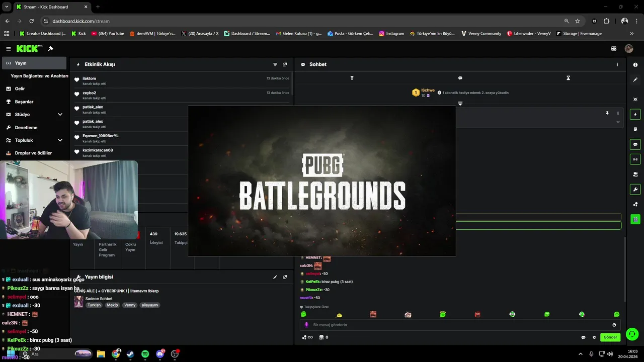Expand the pinned message chevron
The width and height of the screenshot is (644, 362).
(x=618, y=122)
